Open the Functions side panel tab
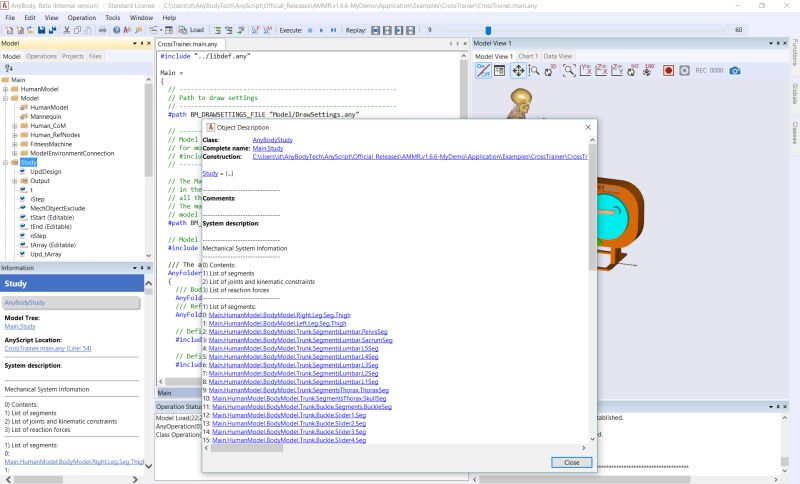 (x=795, y=52)
